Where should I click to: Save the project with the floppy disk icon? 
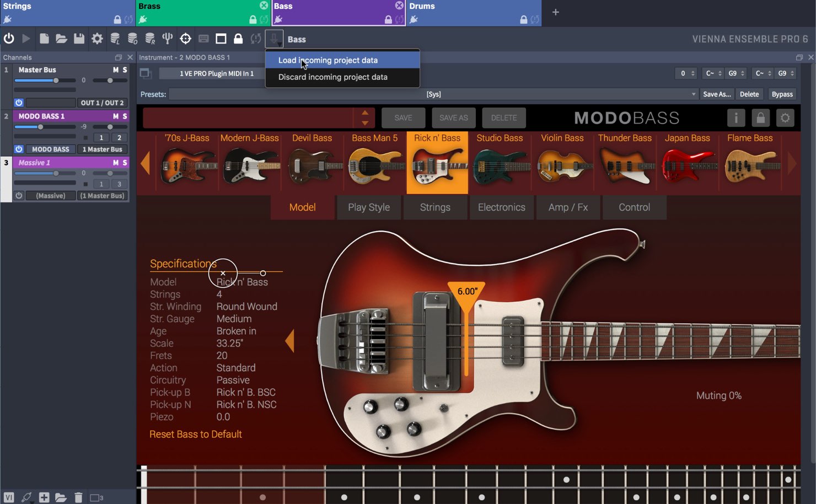tap(79, 39)
